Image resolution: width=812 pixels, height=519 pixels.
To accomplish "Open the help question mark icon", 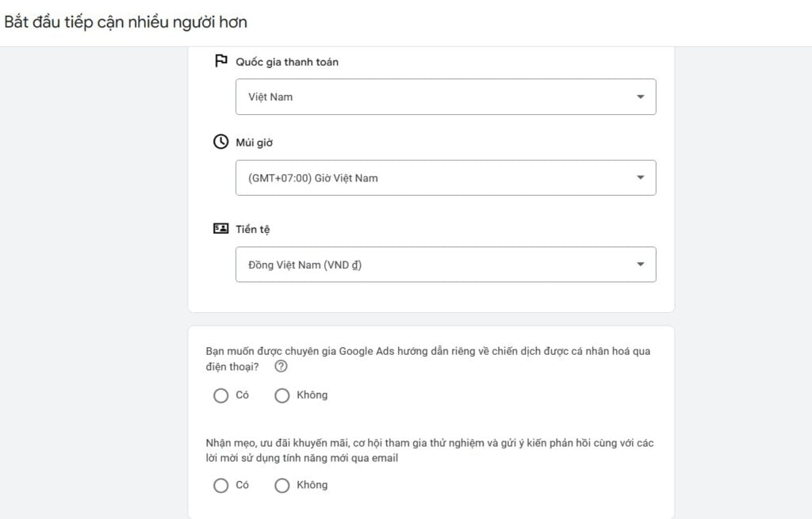I will click(x=281, y=366).
